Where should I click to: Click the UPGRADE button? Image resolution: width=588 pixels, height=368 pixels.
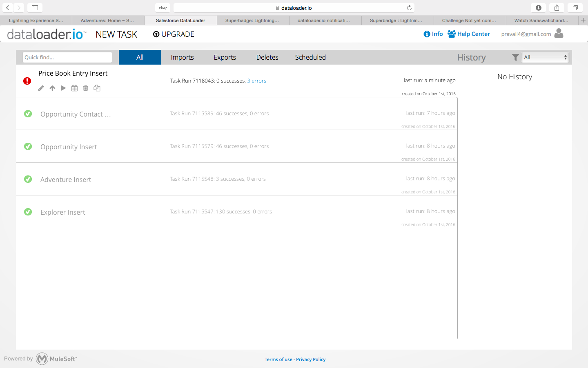point(174,34)
